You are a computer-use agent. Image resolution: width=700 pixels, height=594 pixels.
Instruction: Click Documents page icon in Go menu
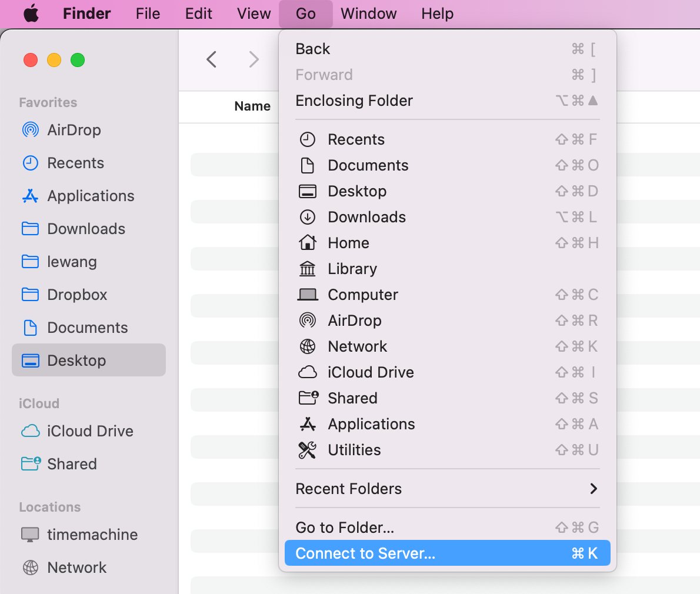[x=307, y=166]
